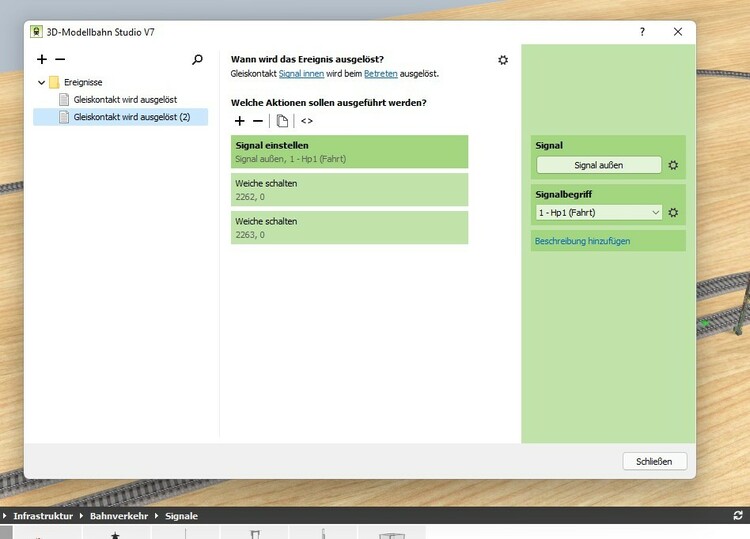Select the Signal einstellen action
Screen dimensions: 750x539
coord(349,152)
